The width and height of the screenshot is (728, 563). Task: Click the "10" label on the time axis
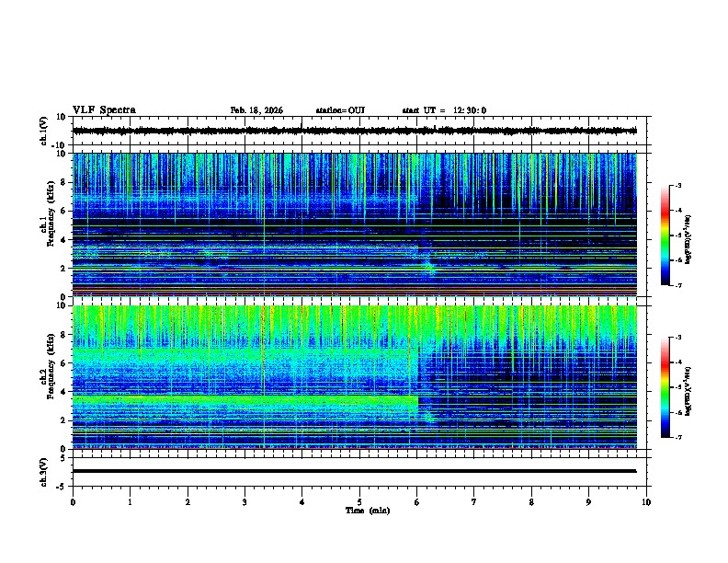pos(646,502)
